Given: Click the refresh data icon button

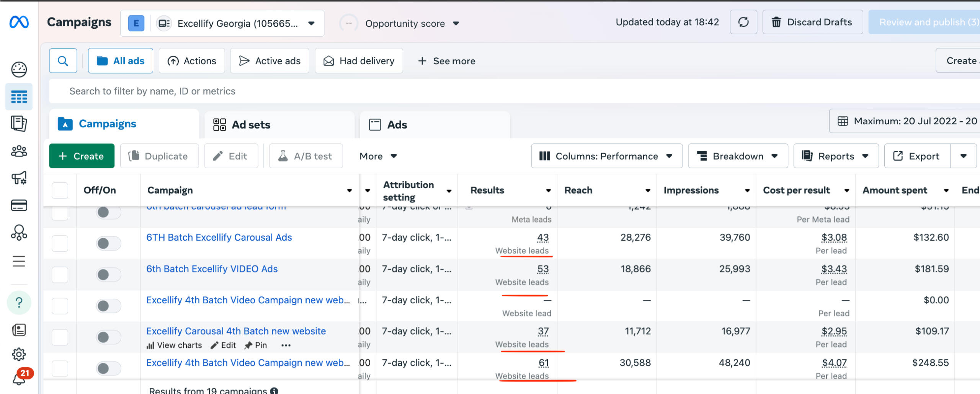Looking at the screenshot, I should 743,22.
